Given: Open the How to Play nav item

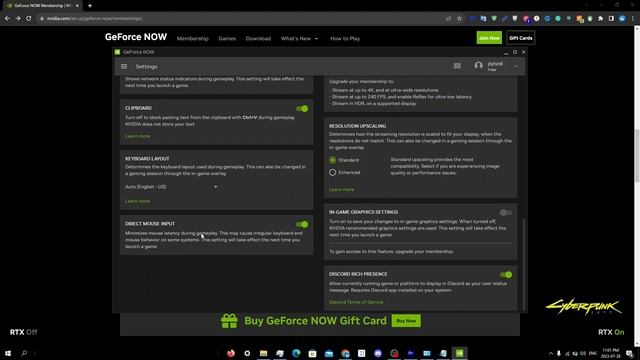Looking at the screenshot, I should pos(345,38).
